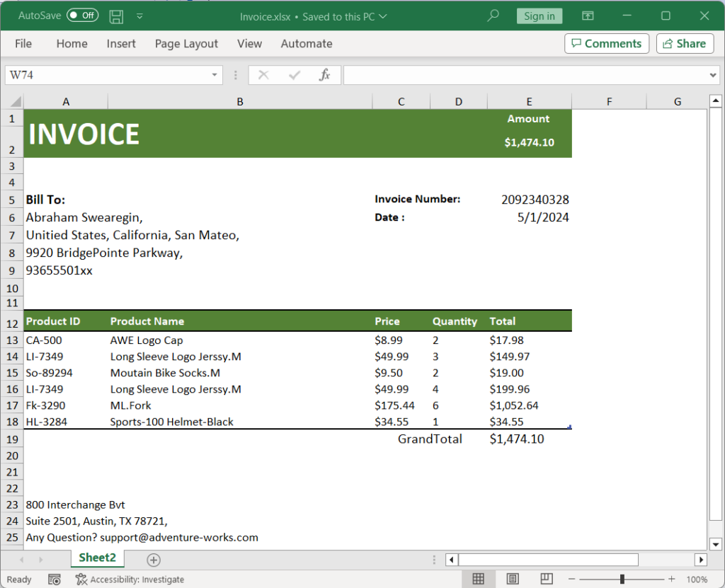Screen dimensions: 725x588
Task: Click the Comments button
Action: pos(607,44)
